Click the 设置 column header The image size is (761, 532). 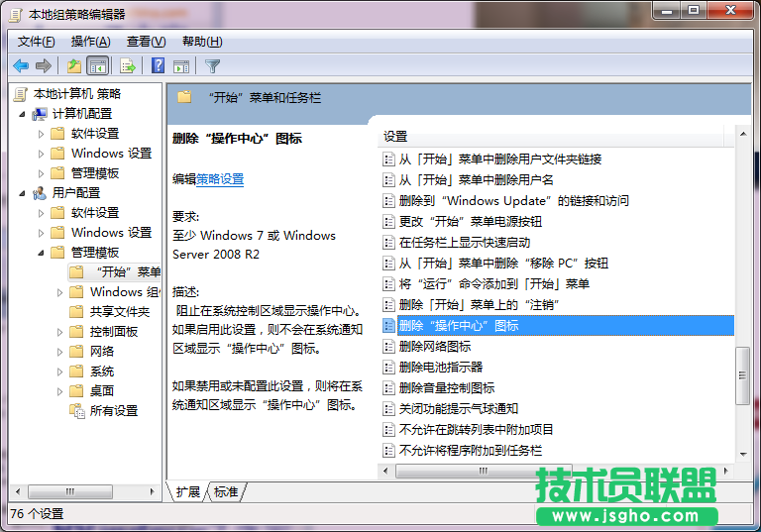(550, 137)
